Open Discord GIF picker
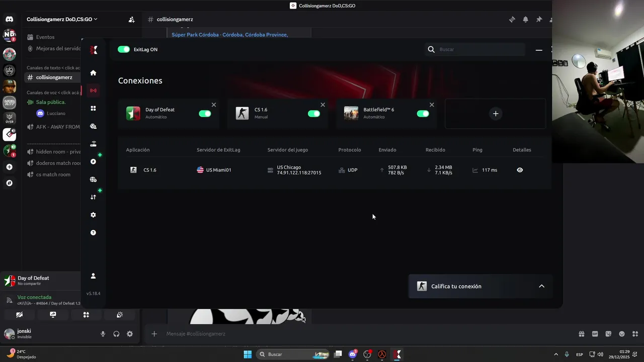This screenshot has width=644, height=362. (595, 334)
